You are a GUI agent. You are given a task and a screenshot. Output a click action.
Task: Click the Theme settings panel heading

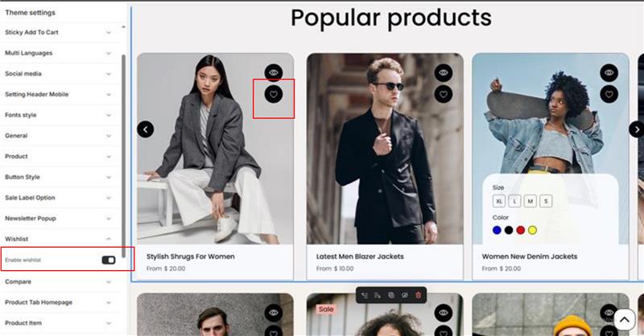30,13
